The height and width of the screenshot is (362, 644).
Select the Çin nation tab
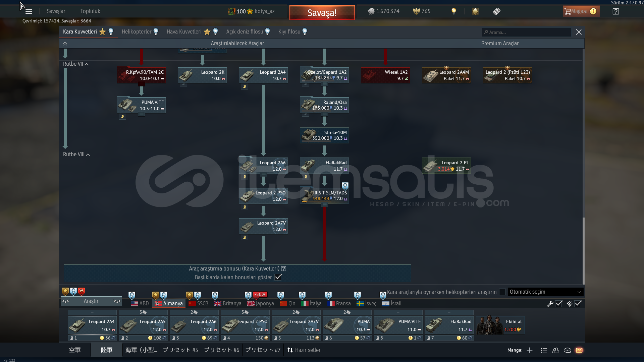click(x=287, y=303)
